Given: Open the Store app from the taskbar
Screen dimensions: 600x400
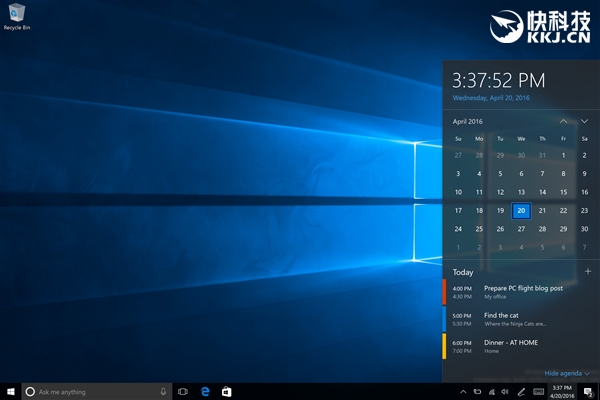Looking at the screenshot, I should 227,391.
